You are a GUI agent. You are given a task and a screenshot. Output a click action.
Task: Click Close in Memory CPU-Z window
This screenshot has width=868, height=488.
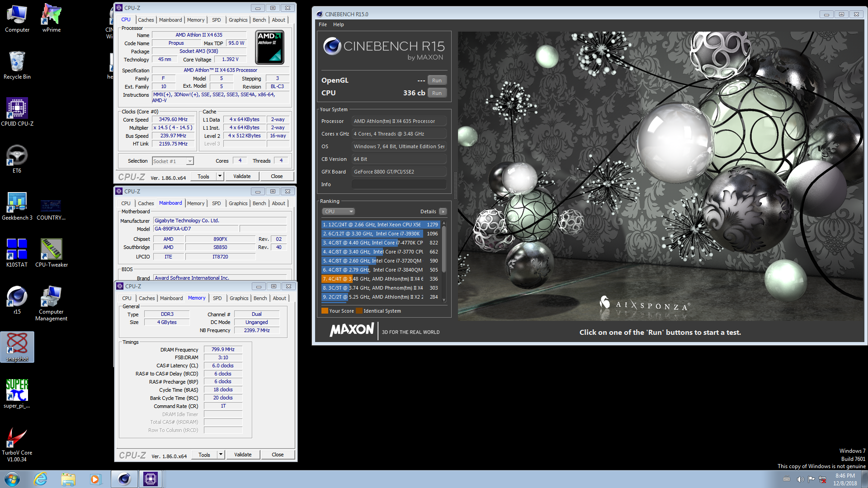(278, 455)
